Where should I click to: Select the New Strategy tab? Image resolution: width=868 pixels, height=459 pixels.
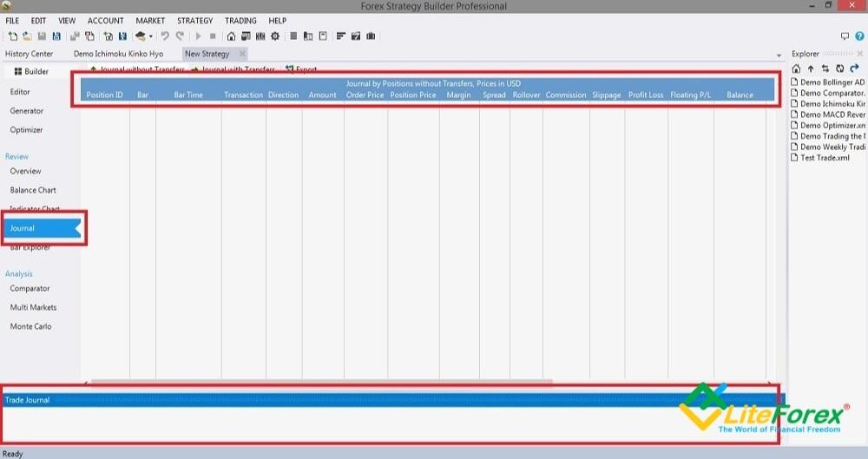[207, 54]
